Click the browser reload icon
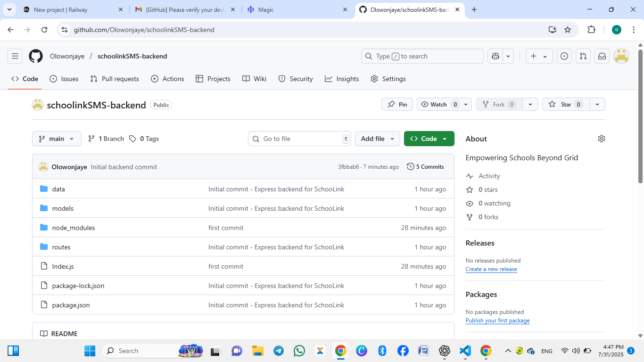644x362 pixels. pyautogui.click(x=44, y=30)
